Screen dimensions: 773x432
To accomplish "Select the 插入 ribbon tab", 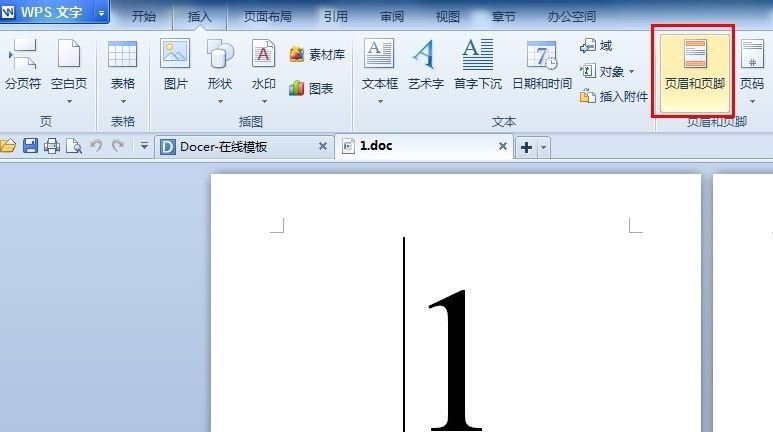I will click(199, 17).
